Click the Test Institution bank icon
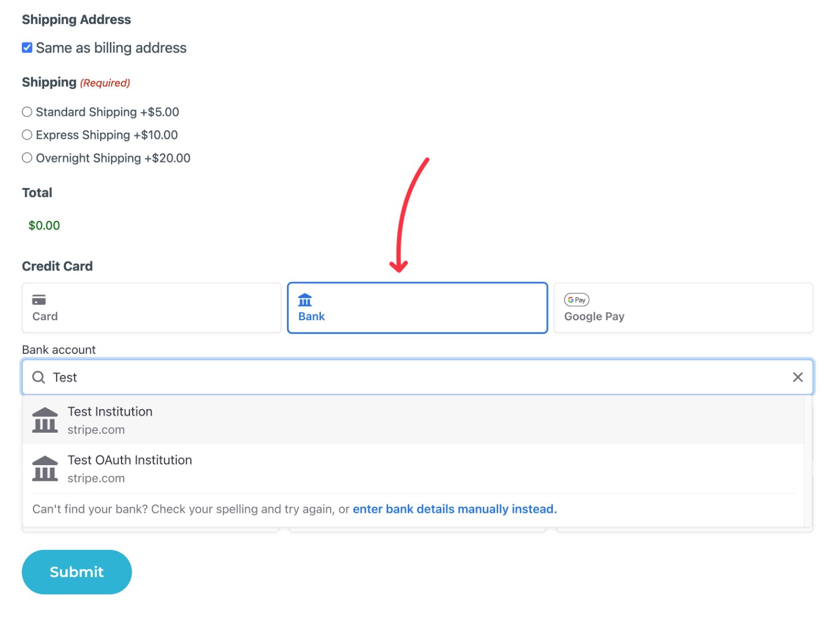840x627 pixels. click(x=45, y=419)
